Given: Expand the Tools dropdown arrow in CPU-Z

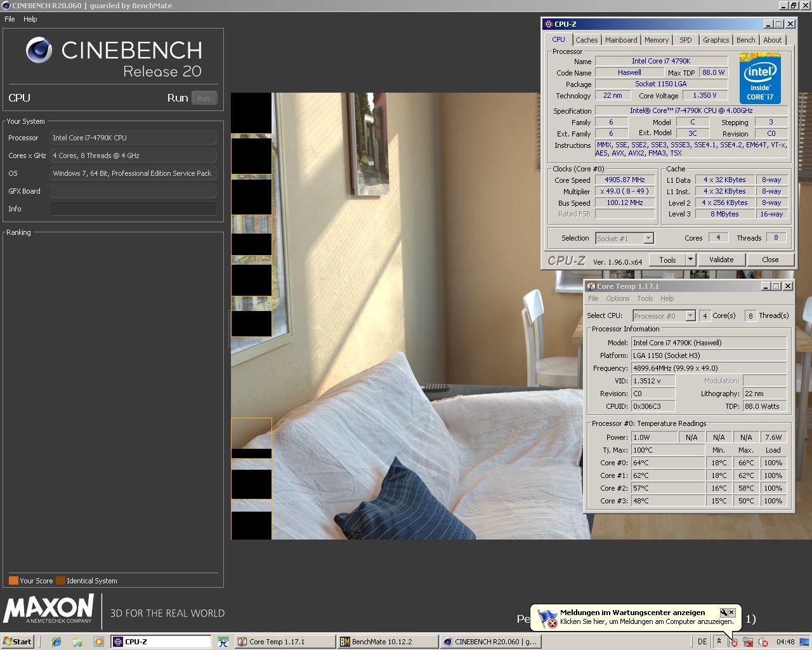Looking at the screenshot, I should pyautogui.click(x=691, y=260).
